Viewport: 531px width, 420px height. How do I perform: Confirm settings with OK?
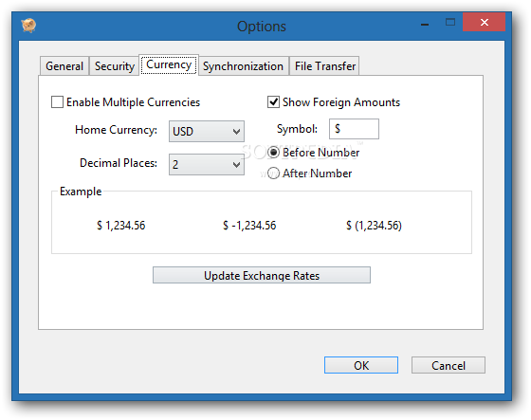coord(361,365)
